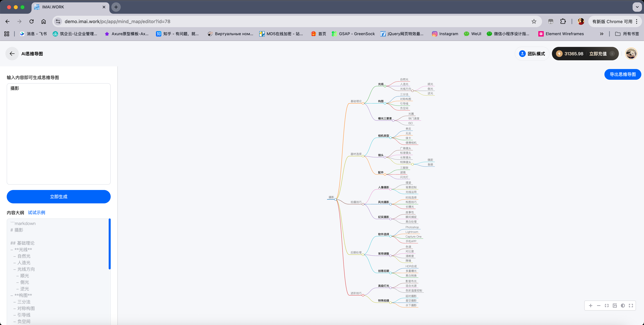Collapse the 特殊镜头 node circle
644x325 pixels.
pos(413,164)
